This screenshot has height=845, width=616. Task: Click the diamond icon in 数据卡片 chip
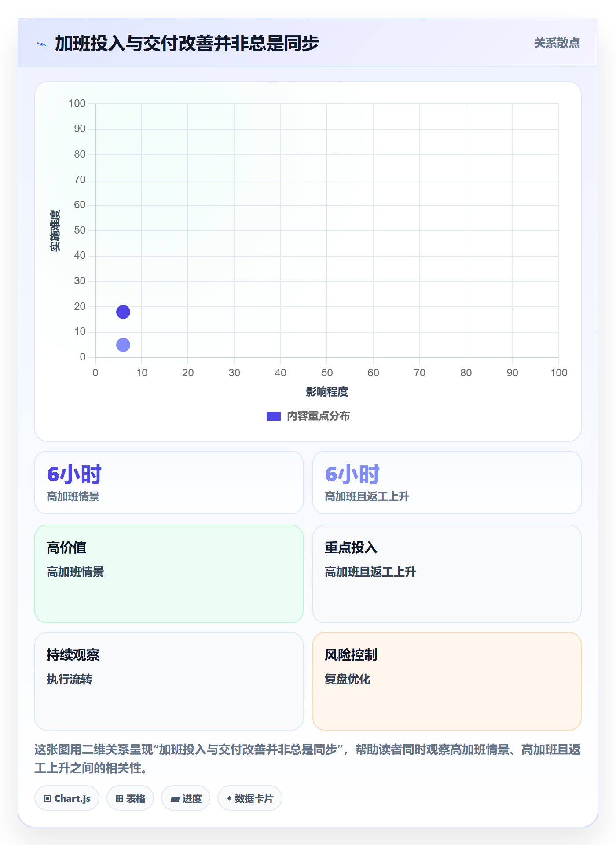pyautogui.click(x=229, y=798)
